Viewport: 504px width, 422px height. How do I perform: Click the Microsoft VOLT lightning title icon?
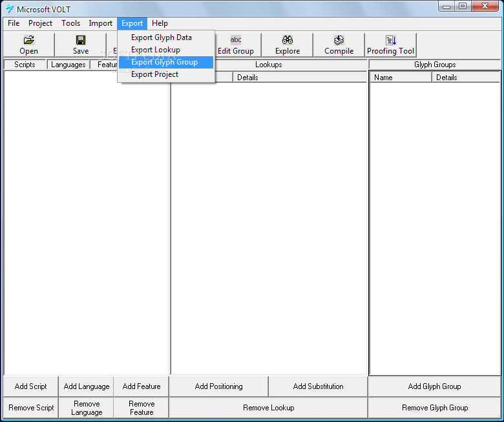pyautogui.click(x=10, y=8)
